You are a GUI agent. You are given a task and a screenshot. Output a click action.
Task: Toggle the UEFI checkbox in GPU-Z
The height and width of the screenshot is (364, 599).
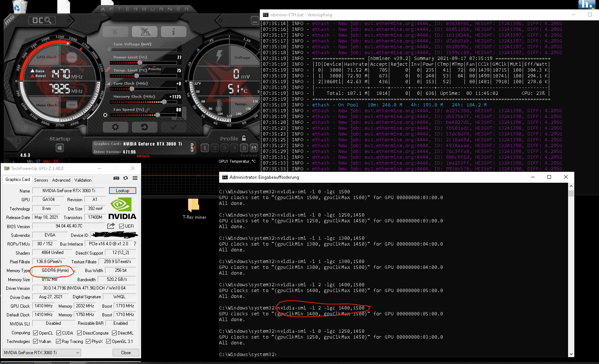(x=122, y=226)
